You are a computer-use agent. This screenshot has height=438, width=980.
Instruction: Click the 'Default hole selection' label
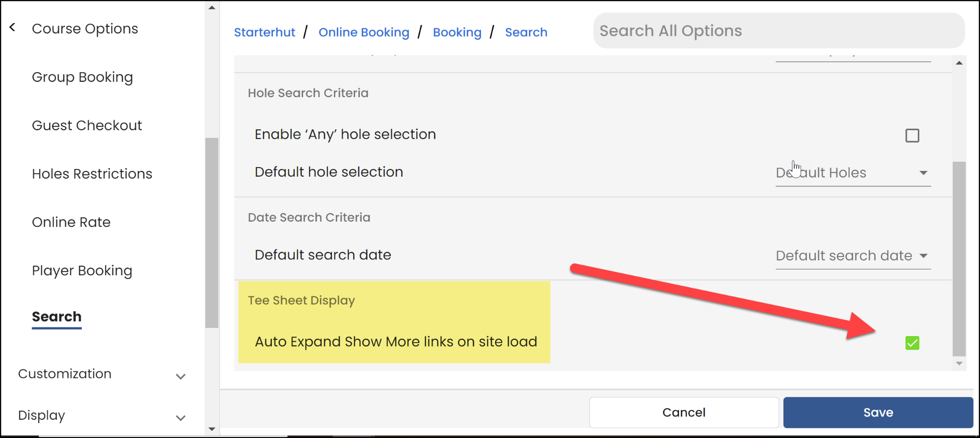click(329, 172)
